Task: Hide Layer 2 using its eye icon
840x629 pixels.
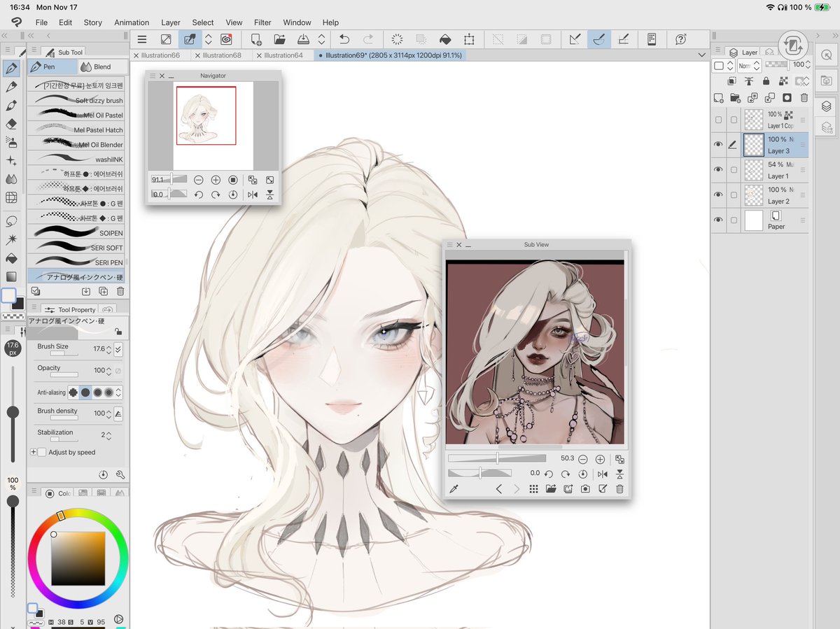Action: click(717, 195)
